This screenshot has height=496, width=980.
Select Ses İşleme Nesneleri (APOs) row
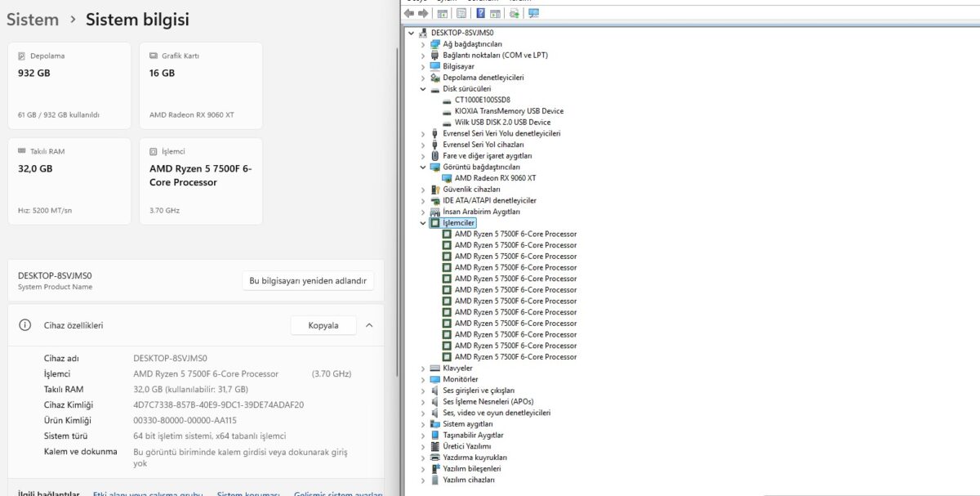[x=488, y=401]
